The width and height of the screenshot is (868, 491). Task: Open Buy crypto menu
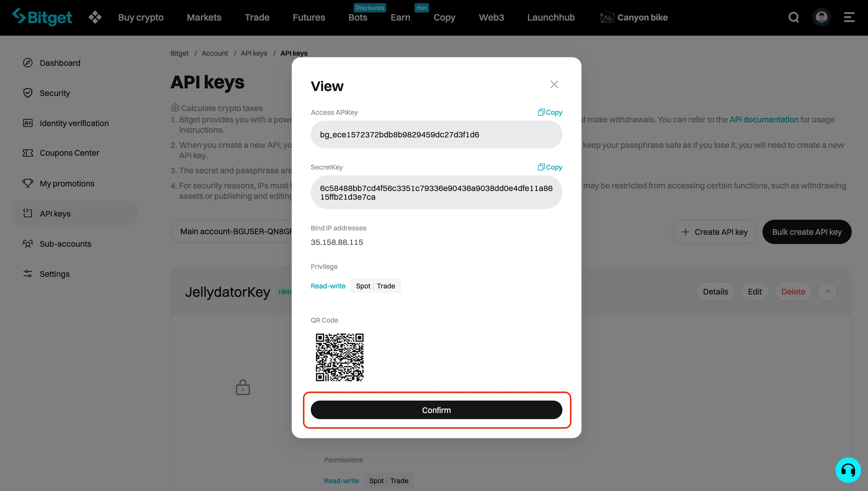pyautogui.click(x=141, y=17)
